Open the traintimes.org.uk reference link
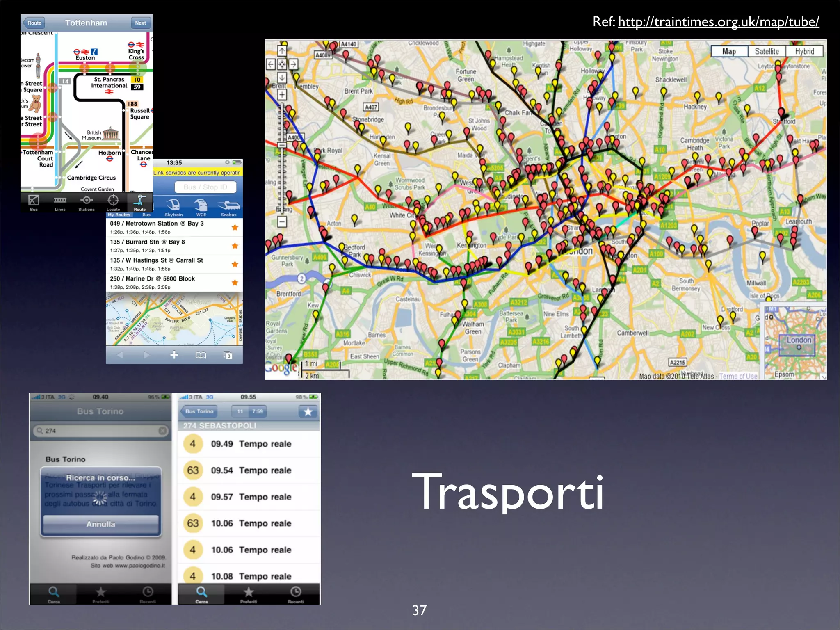 (x=718, y=22)
